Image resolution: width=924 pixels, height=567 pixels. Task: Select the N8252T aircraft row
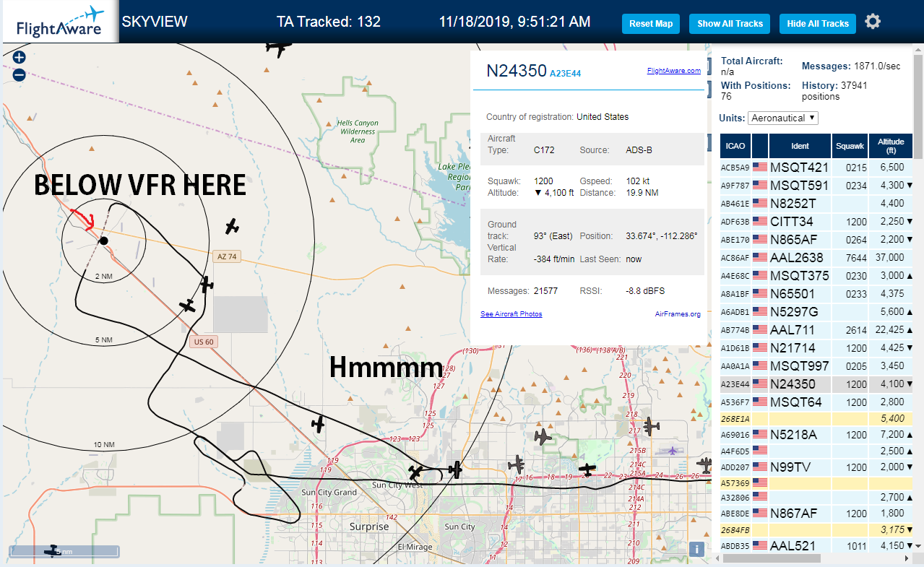pos(816,204)
